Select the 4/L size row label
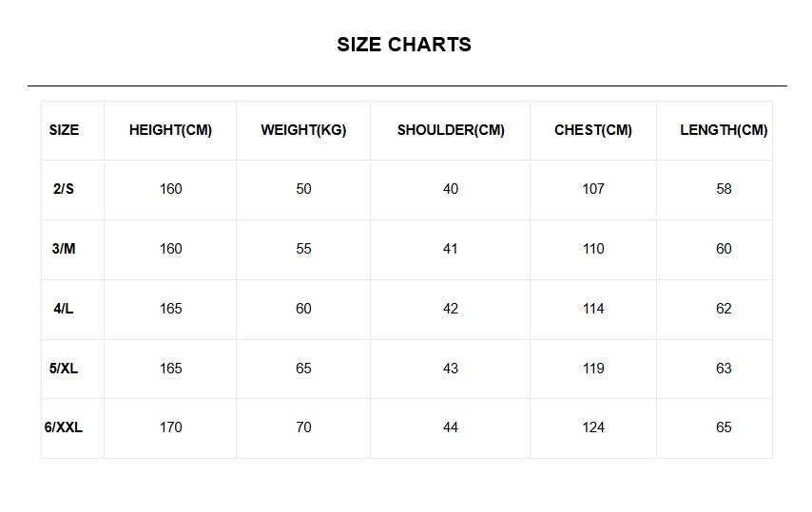Screen dimensions: 812x512 pos(64,309)
